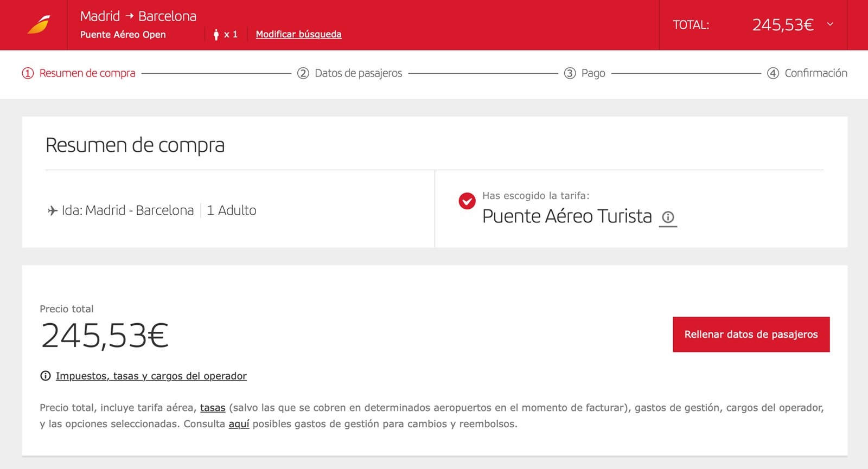Go to step 4 Confirmación
This screenshot has width=868, height=469.
pos(807,73)
